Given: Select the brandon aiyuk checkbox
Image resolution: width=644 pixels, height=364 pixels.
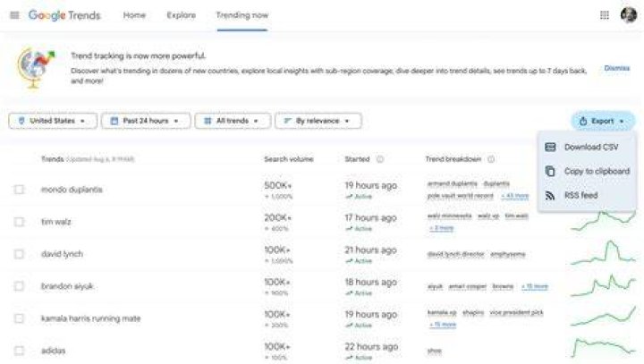Looking at the screenshot, I should coord(19,286).
